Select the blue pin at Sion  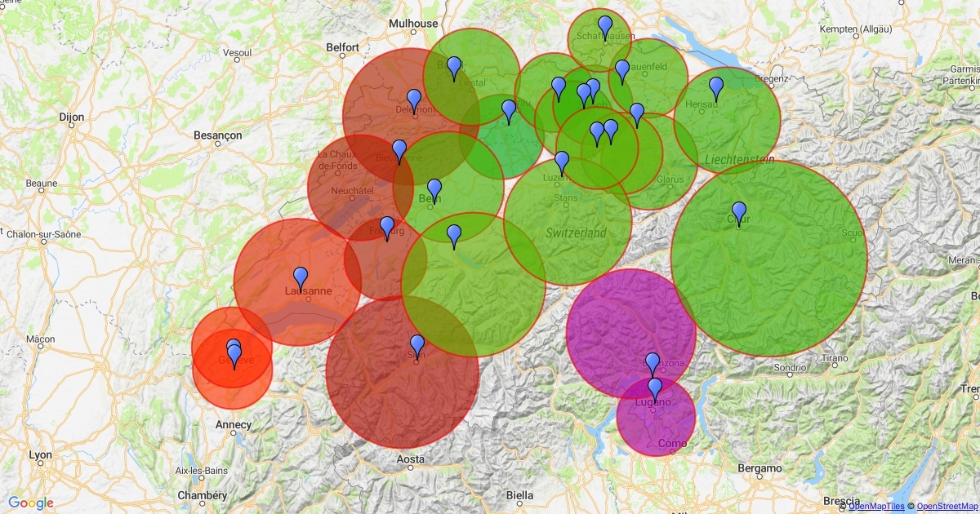tap(417, 345)
